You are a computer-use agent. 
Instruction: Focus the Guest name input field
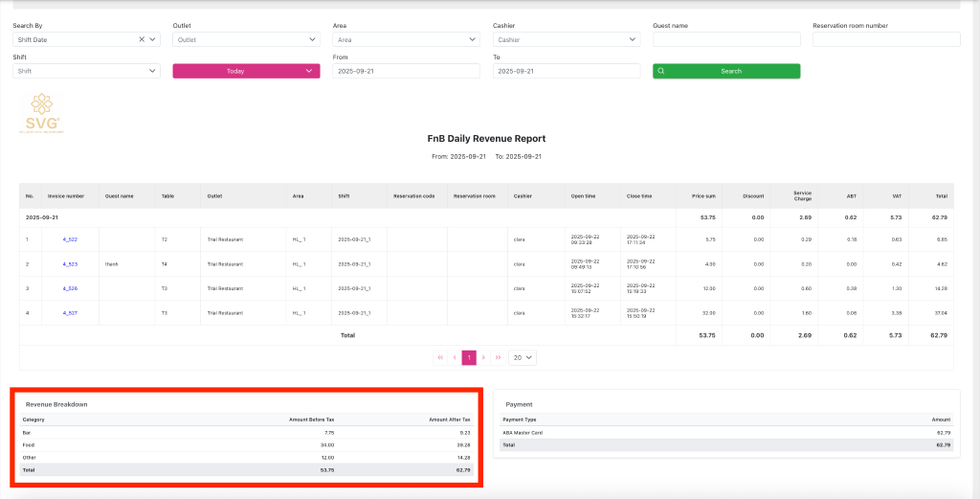point(725,40)
